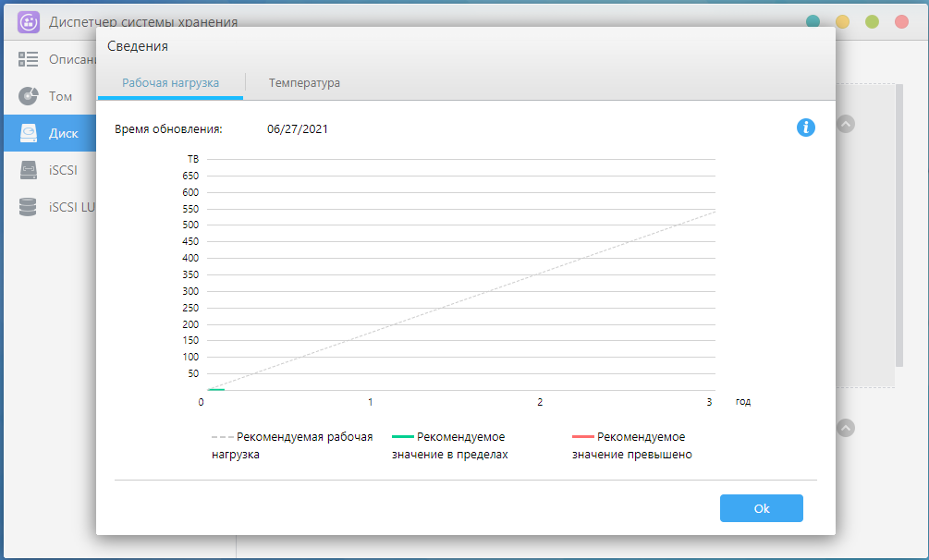The image size is (929, 560).
Task: Click the green data line on chart
Action: pos(215,389)
